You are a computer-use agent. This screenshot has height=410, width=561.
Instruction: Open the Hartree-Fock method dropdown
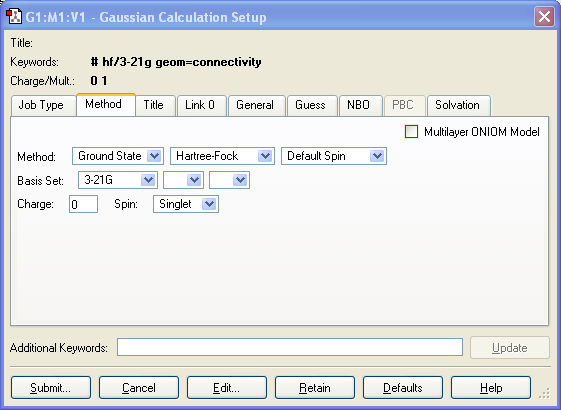coord(222,156)
